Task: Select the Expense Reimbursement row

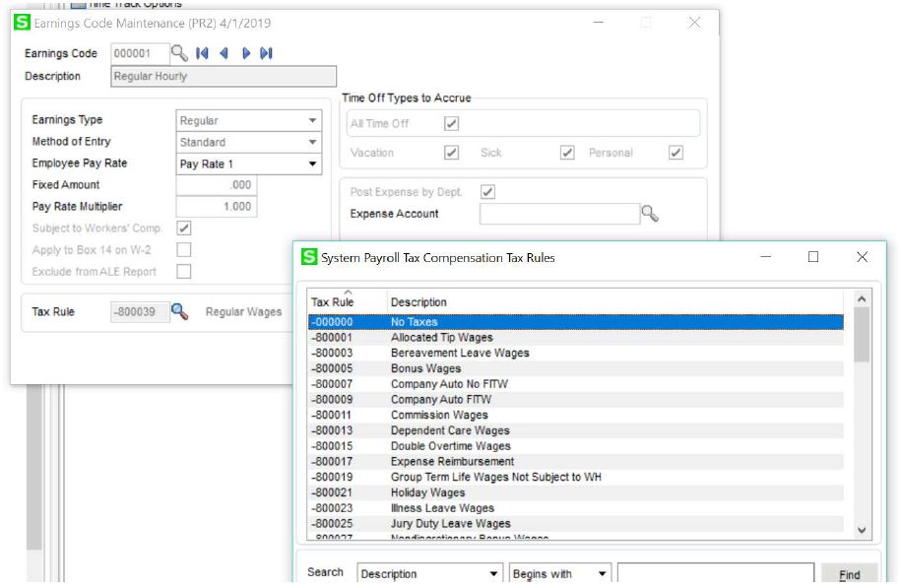Action: (576, 462)
